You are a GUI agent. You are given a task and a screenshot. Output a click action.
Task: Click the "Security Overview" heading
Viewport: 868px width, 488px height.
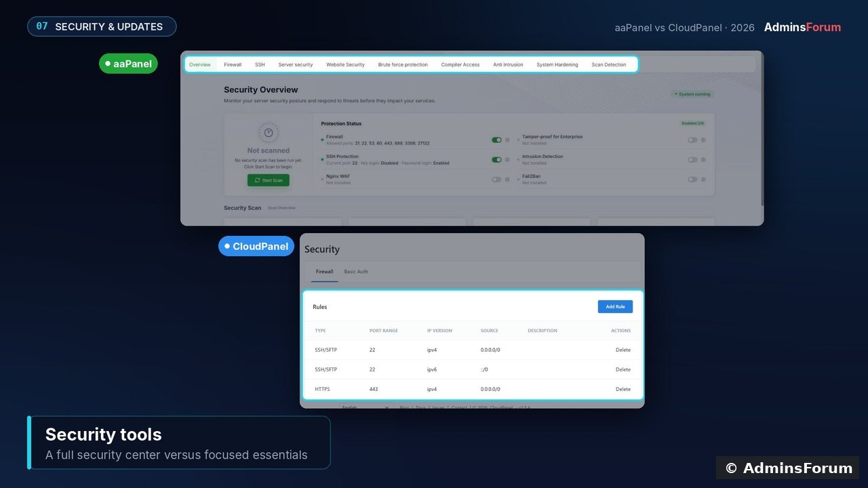pos(261,89)
